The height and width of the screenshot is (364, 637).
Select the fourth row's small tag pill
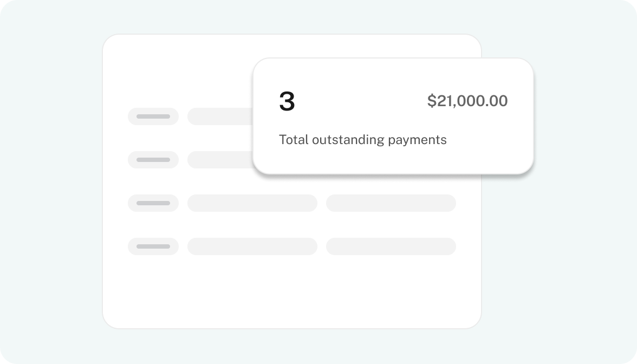(153, 246)
